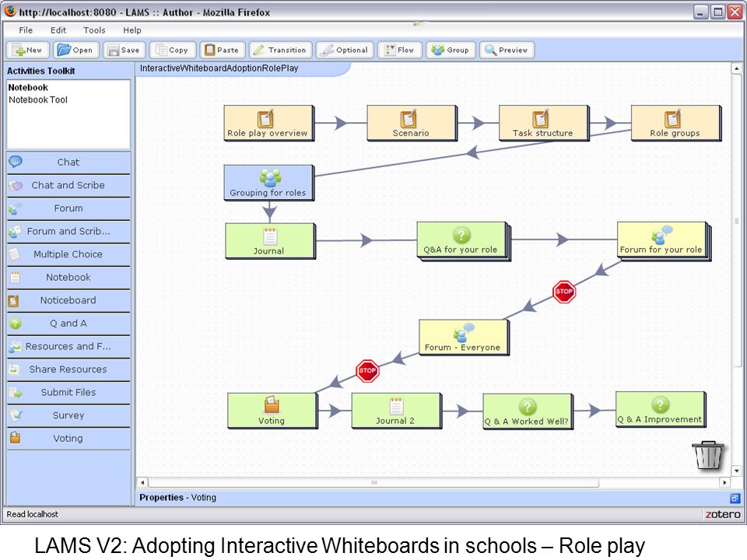Close the Firefox window
The width and height of the screenshot is (747, 560).
pyautogui.click(x=734, y=12)
